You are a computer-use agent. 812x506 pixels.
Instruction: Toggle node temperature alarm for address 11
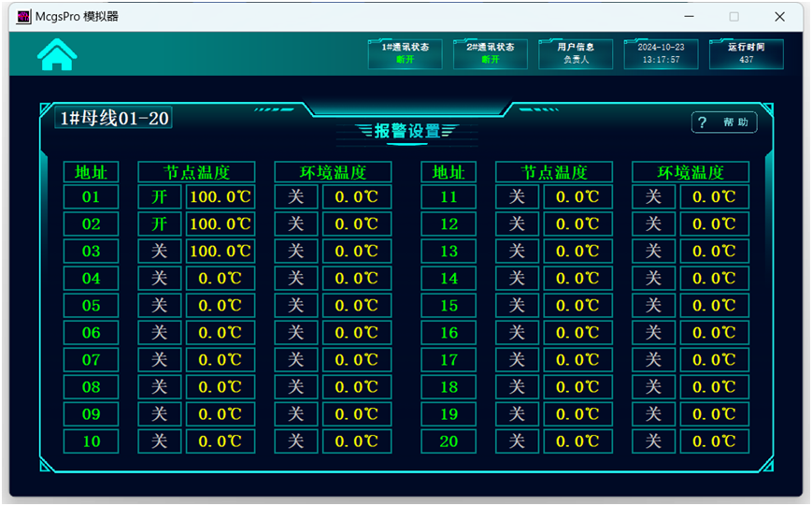pyautogui.click(x=517, y=197)
